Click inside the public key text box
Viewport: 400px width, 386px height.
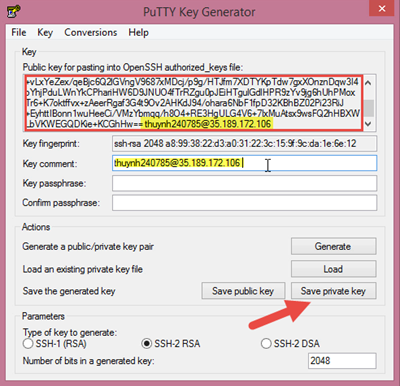(193, 103)
